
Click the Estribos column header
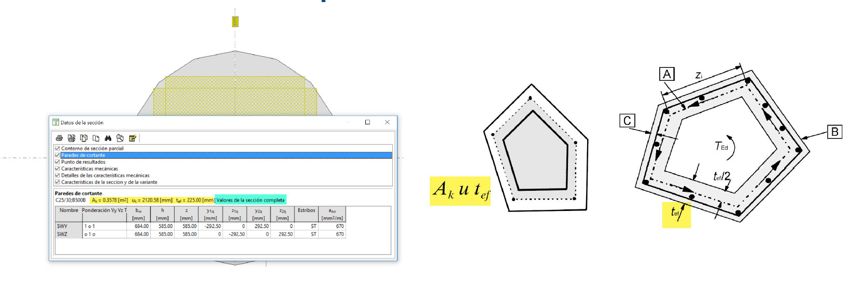tap(306, 210)
